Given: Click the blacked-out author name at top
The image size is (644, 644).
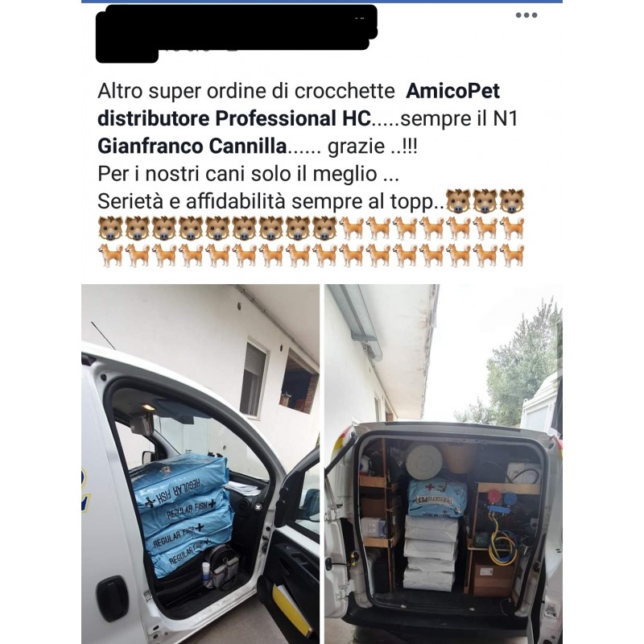Looking at the screenshot, I should tap(242, 27).
